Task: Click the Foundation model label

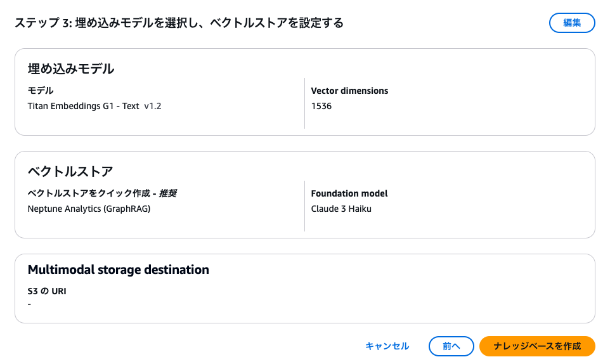Action: [x=349, y=193]
